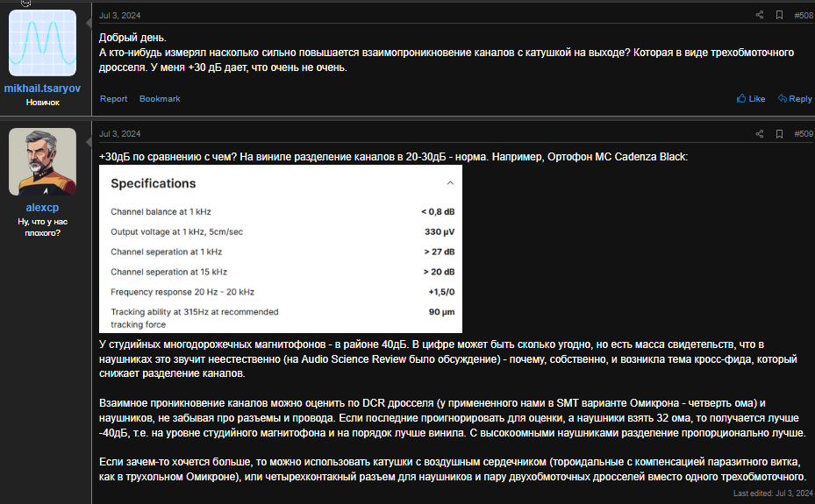This screenshot has width=815, height=504.
Task: Click the 'Добрый день.' greeting text
Action: (132, 38)
